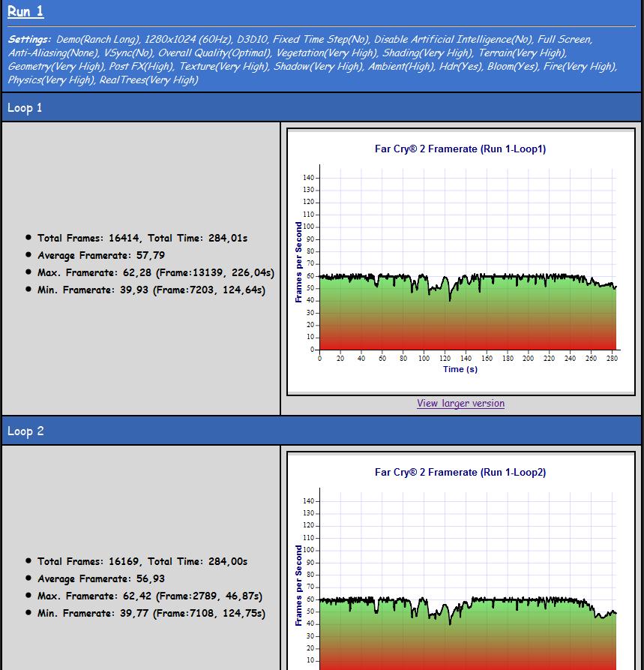Screen dimensions: 644x670
Task: Open the View larger version link
Action: coord(460,404)
